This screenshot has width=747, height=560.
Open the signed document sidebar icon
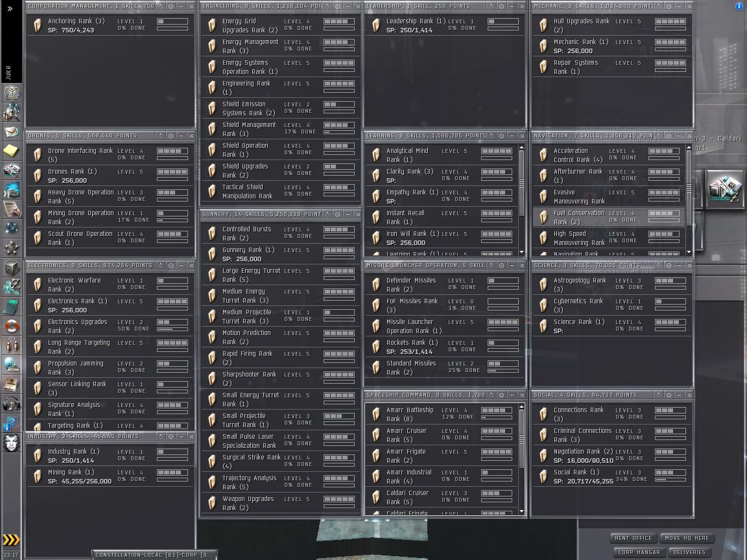click(12, 209)
